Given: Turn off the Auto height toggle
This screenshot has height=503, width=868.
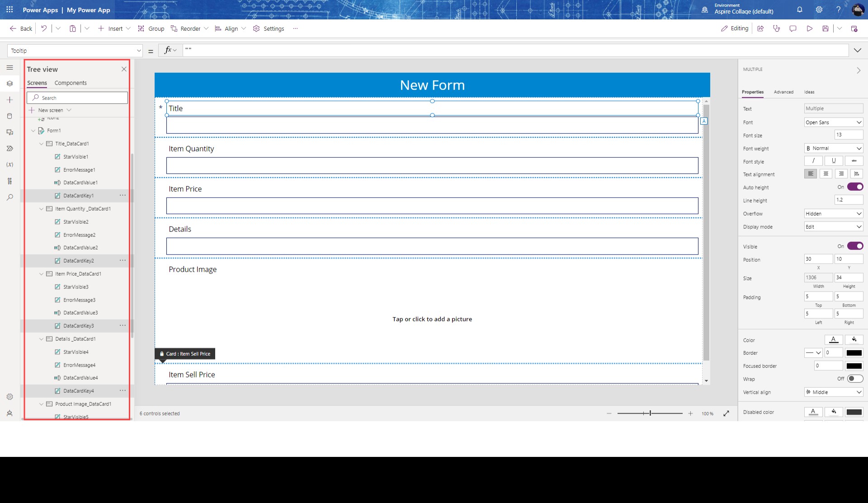Looking at the screenshot, I should (855, 187).
